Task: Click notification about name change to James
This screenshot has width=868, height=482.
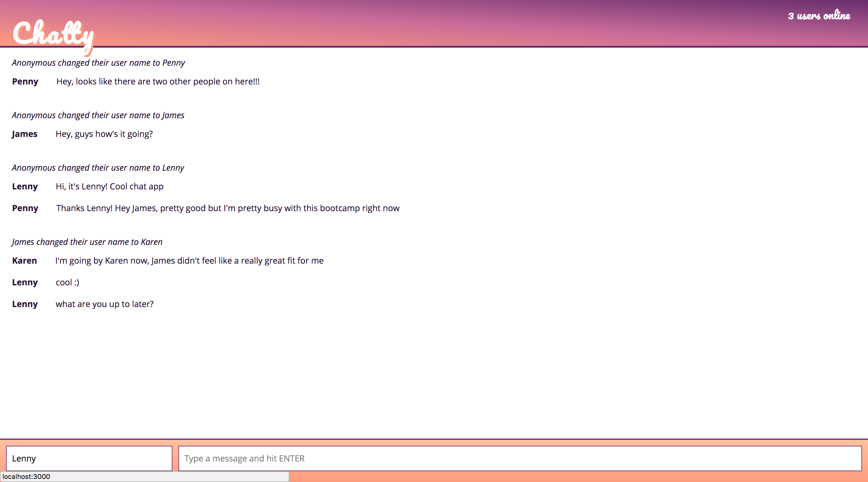Action: click(x=98, y=115)
